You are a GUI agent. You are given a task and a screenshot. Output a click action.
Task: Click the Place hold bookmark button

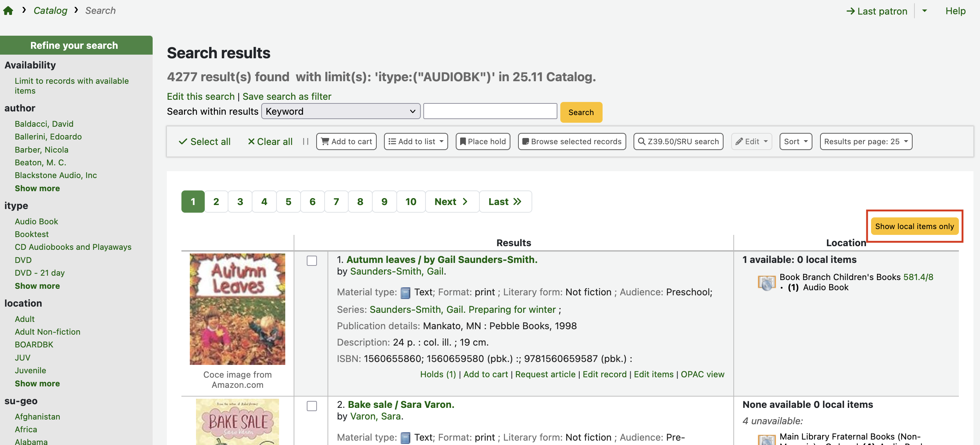coord(483,142)
